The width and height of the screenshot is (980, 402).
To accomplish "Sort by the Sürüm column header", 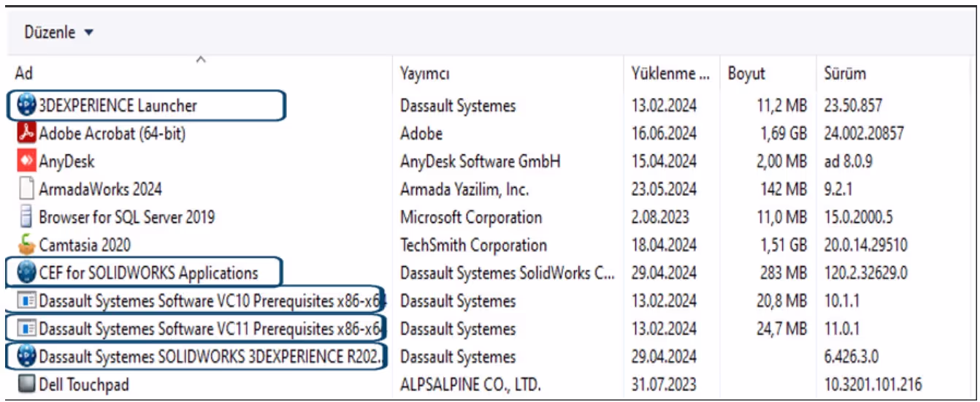I will [845, 74].
